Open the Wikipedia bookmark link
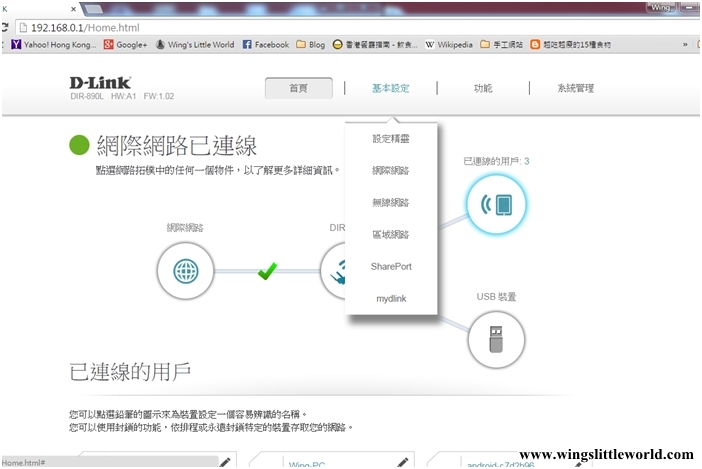This screenshot has height=469, width=702. pos(449,45)
